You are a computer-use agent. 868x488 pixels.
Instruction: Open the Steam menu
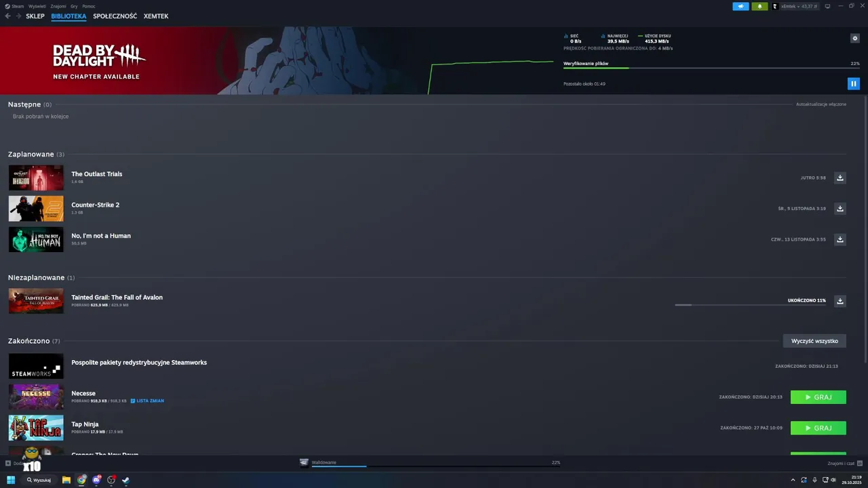click(x=15, y=6)
